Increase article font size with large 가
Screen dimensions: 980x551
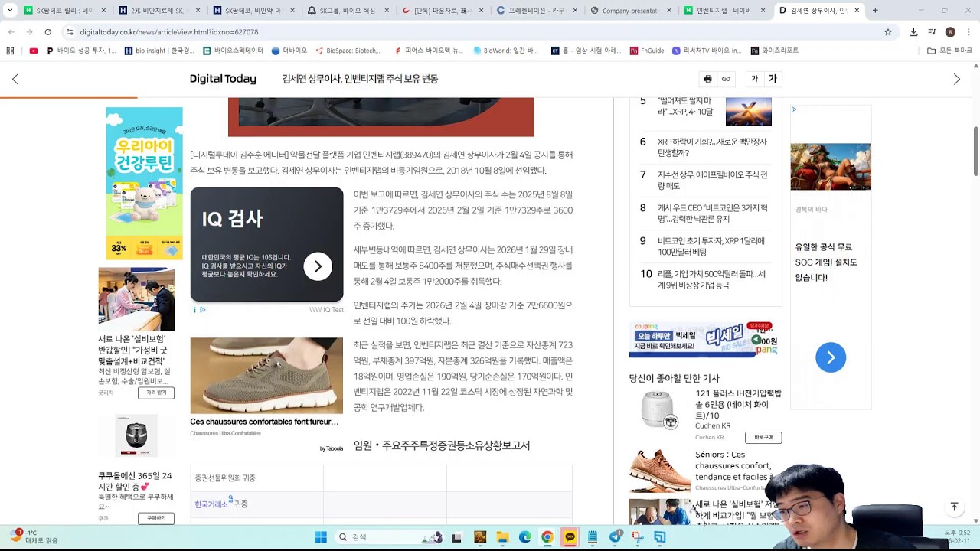[x=773, y=79]
